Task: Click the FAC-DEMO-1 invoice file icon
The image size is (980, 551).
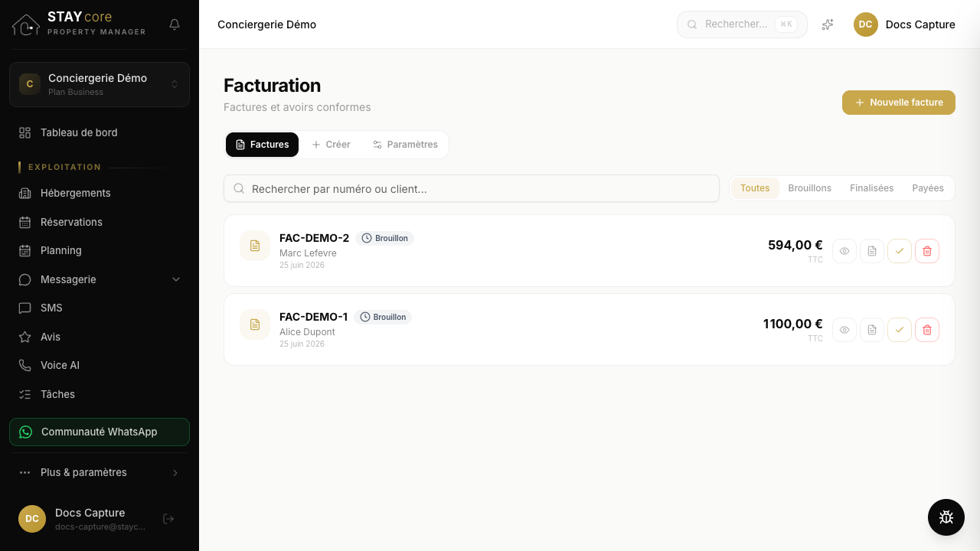Action: click(x=255, y=324)
